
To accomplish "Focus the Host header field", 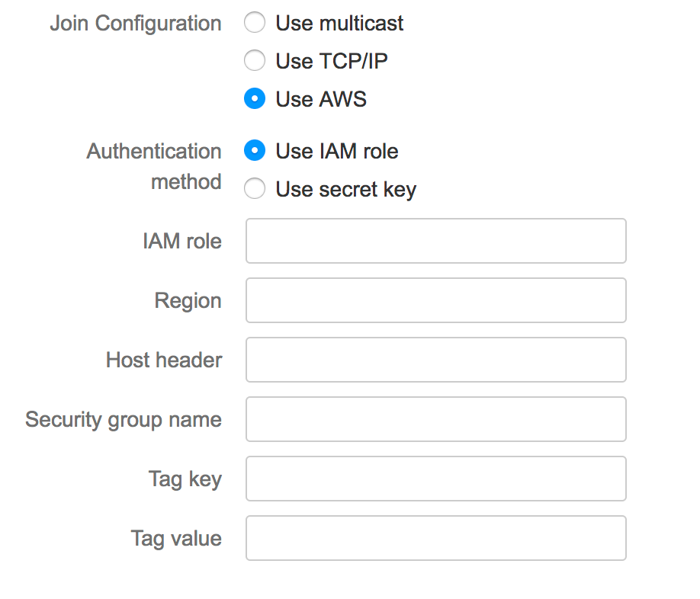I will tap(435, 360).
